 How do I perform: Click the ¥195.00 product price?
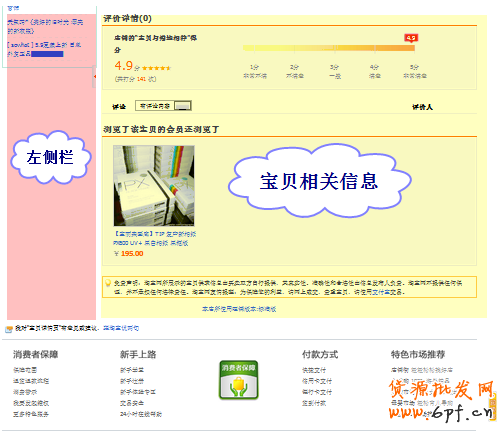click(x=129, y=253)
